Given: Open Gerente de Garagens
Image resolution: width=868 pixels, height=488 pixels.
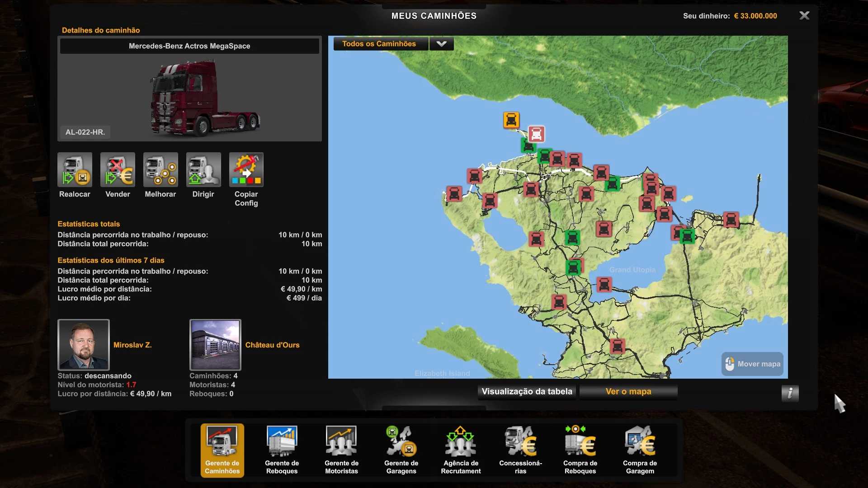Looking at the screenshot, I should [x=401, y=450].
